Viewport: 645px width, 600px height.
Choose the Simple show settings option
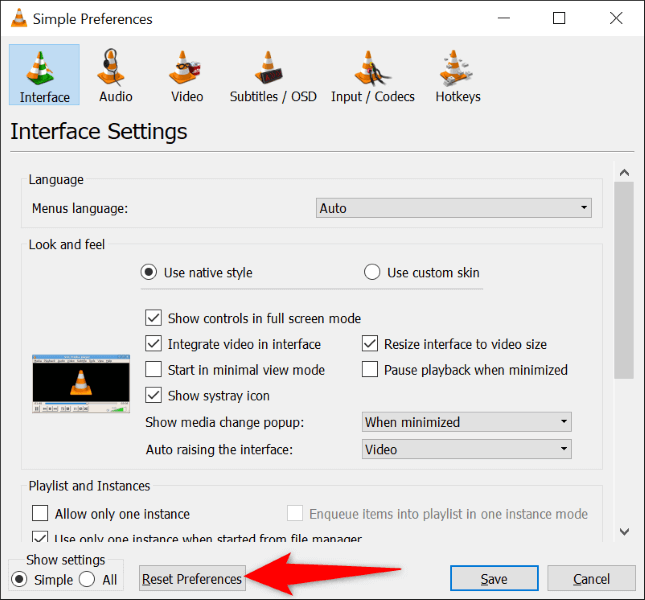(19, 579)
